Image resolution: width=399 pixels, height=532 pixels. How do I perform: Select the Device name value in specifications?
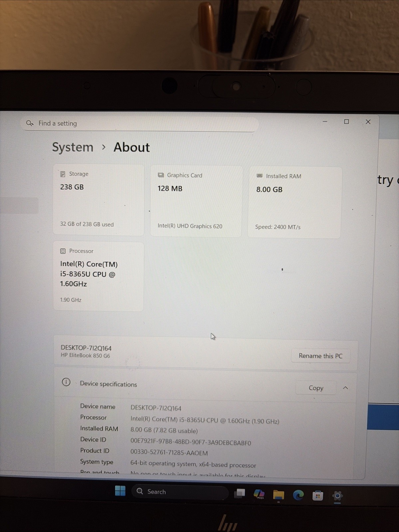click(x=156, y=408)
